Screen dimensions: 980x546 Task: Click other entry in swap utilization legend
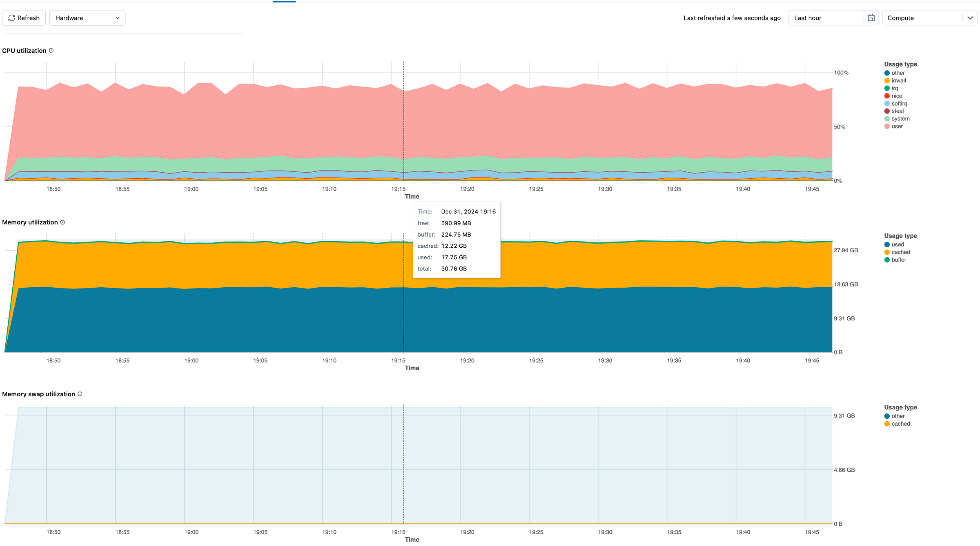[898, 416]
